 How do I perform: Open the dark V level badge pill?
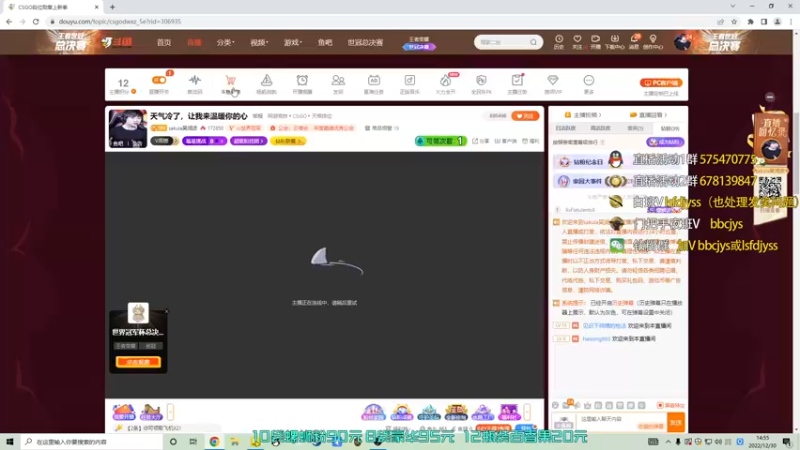164,141
